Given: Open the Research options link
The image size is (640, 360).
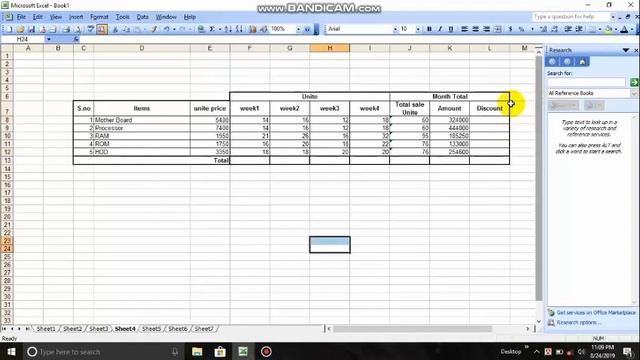Looking at the screenshot, I should click(x=579, y=322).
